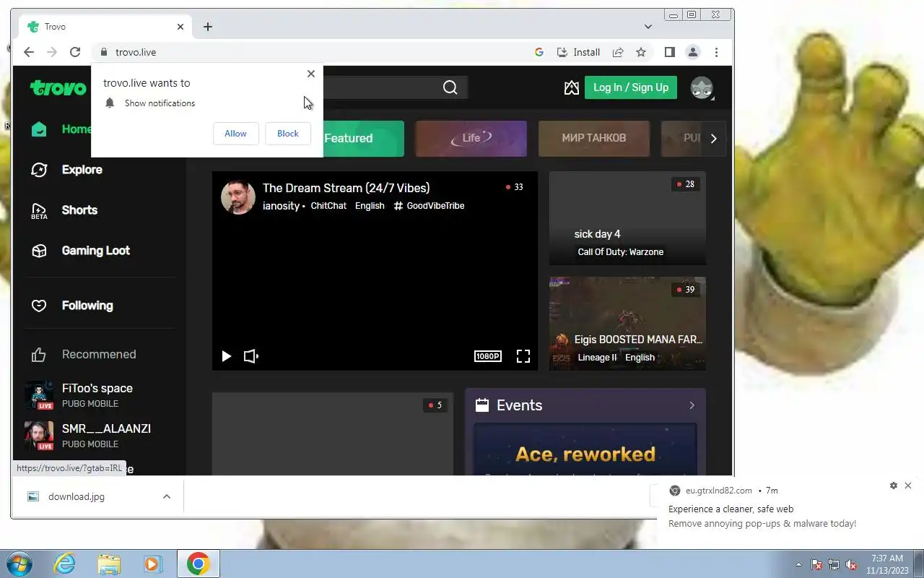Screen dimensions: 924x578
Task: Allow trovo.live notifications
Action: [235, 134]
